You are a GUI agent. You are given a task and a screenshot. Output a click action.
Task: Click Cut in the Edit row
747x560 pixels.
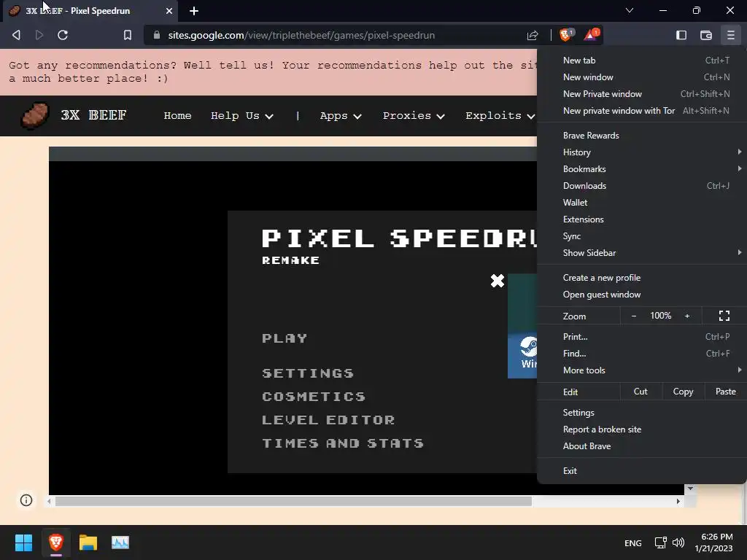pyautogui.click(x=640, y=392)
